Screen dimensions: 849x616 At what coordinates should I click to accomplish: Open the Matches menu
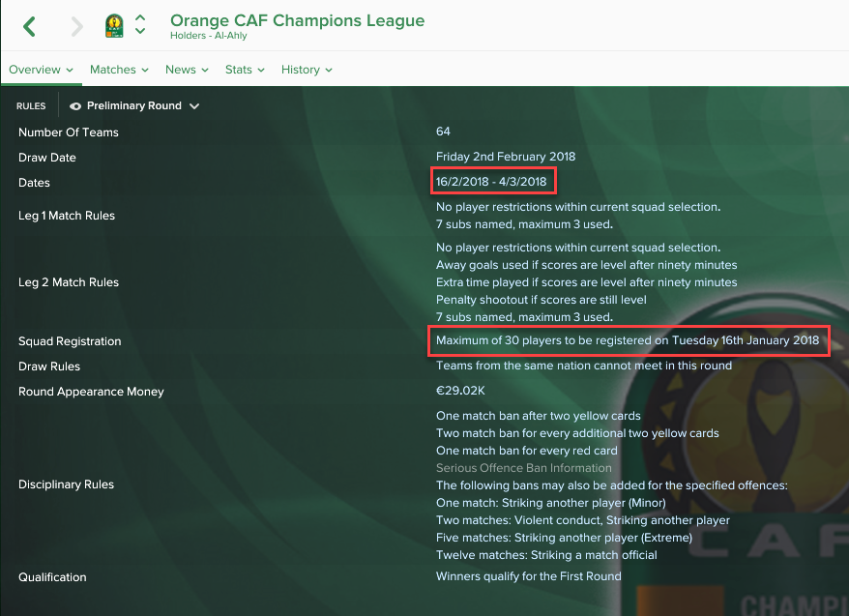click(x=119, y=70)
